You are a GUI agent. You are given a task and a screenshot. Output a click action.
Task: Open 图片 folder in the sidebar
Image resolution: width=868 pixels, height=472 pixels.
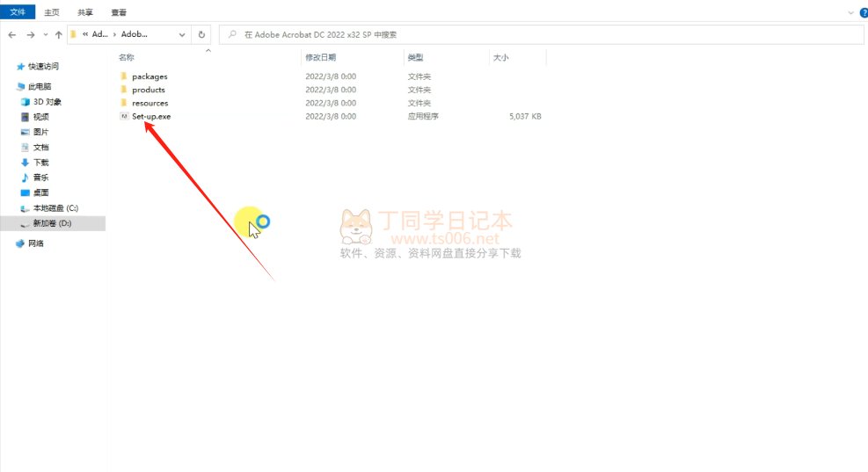(41, 132)
